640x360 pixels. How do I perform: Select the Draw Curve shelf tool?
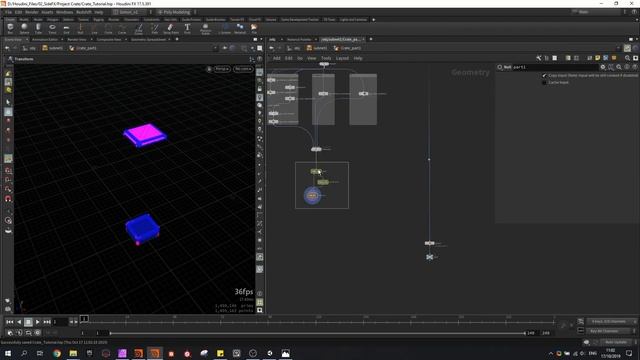click(139, 28)
